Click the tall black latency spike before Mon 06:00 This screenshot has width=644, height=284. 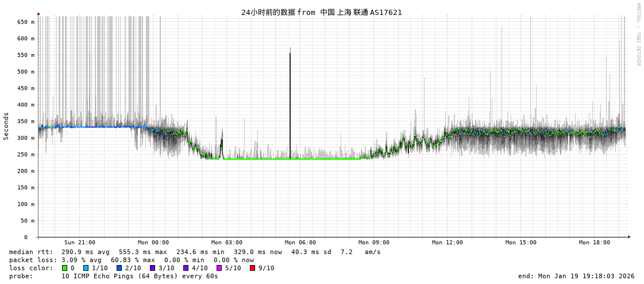click(290, 103)
